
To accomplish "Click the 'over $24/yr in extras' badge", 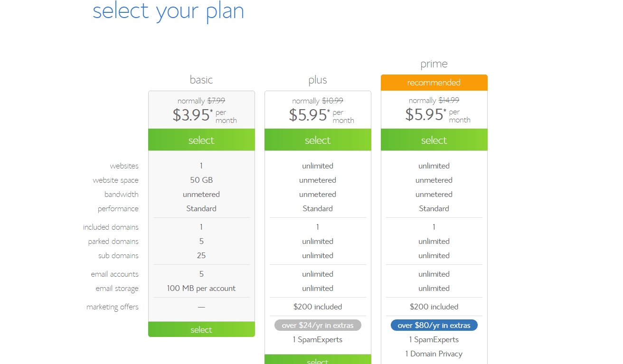I will (317, 325).
